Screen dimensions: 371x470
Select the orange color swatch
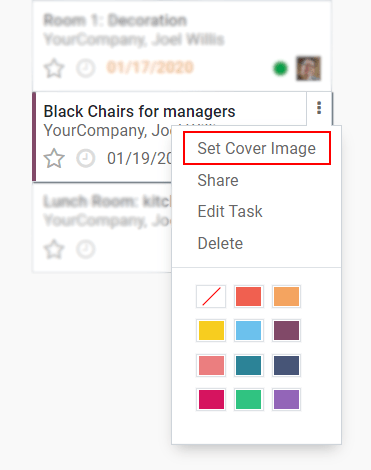point(286,296)
